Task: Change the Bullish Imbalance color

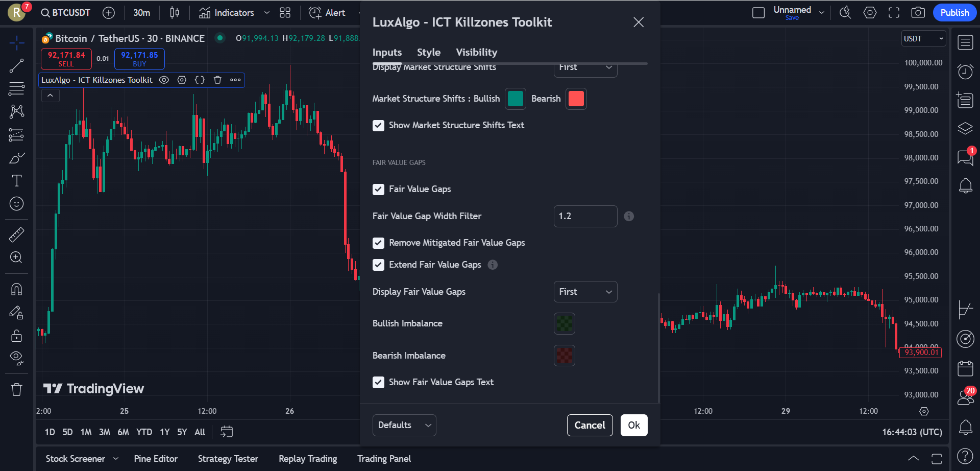Action: [x=565, y=323]
